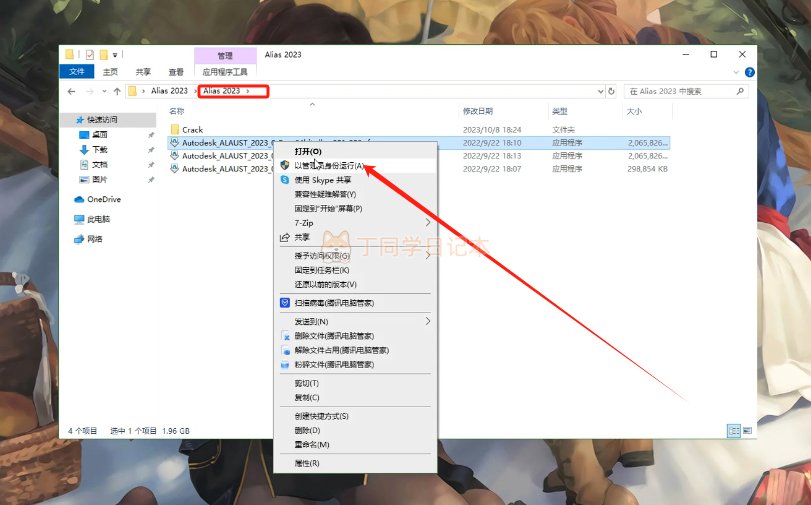This screenshot has height=505, width=811.
Task: Click the New folder quick access icon
Action: (103, 54)
